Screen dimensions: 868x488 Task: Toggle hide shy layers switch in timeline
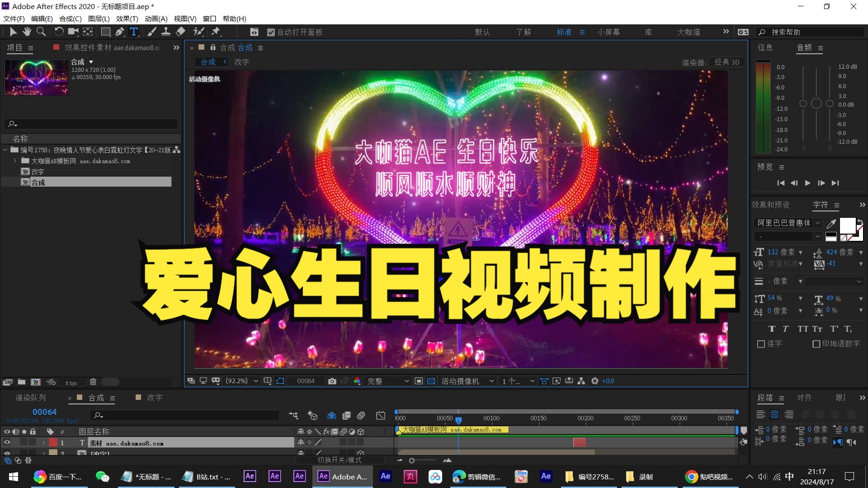point(331,415)
